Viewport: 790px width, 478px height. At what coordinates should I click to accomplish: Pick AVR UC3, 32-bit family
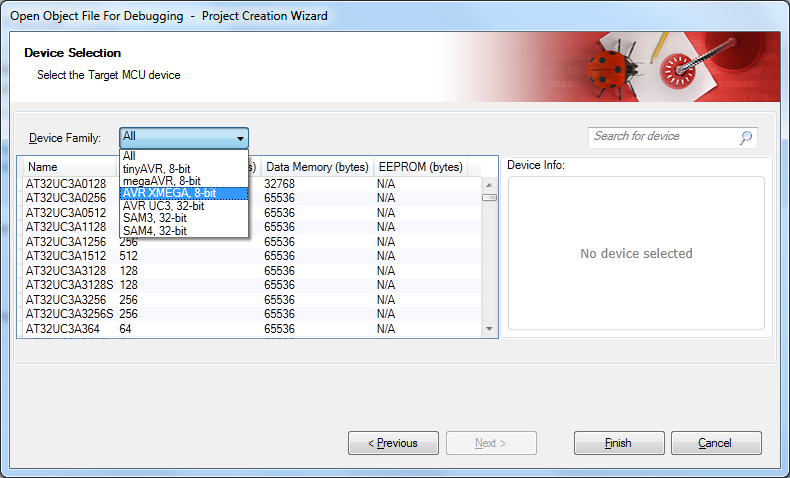click(x=163, y=206)
